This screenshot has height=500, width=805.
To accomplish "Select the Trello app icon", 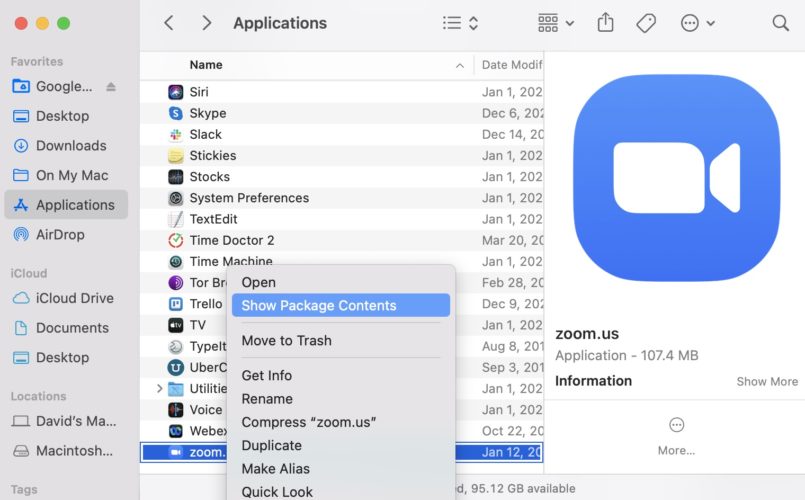I will click(176, 304).
